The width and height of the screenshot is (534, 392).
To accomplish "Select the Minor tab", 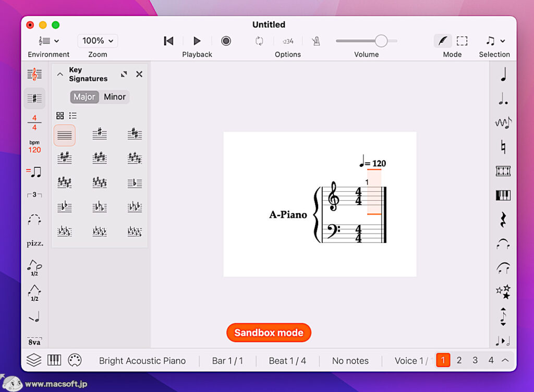I will point(115,97).
